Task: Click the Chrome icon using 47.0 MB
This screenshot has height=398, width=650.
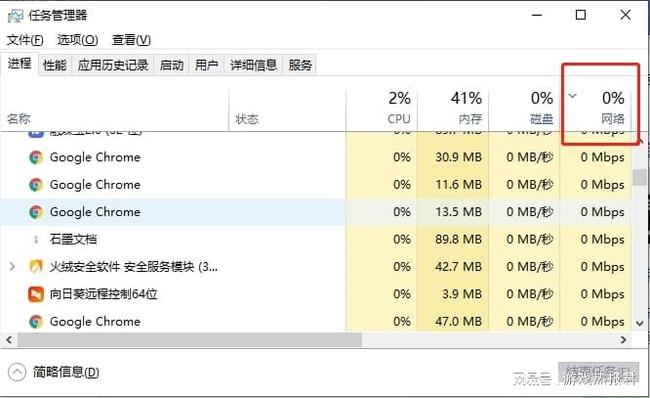Action: (36, 321)
